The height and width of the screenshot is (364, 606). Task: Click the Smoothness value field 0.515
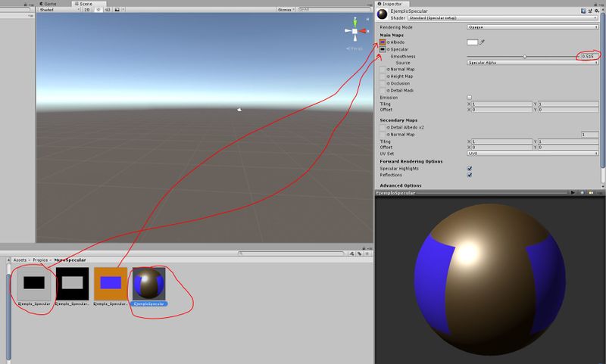point(589,56)
